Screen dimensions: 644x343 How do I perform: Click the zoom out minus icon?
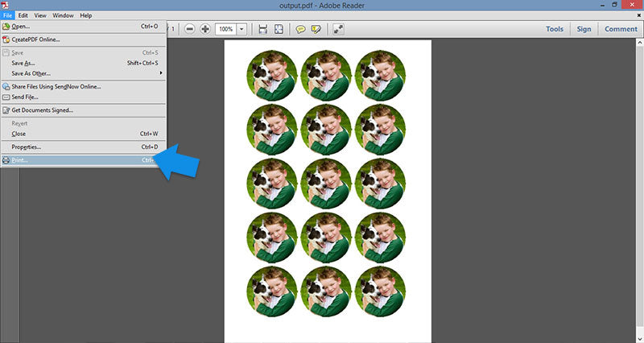(190, 29)
